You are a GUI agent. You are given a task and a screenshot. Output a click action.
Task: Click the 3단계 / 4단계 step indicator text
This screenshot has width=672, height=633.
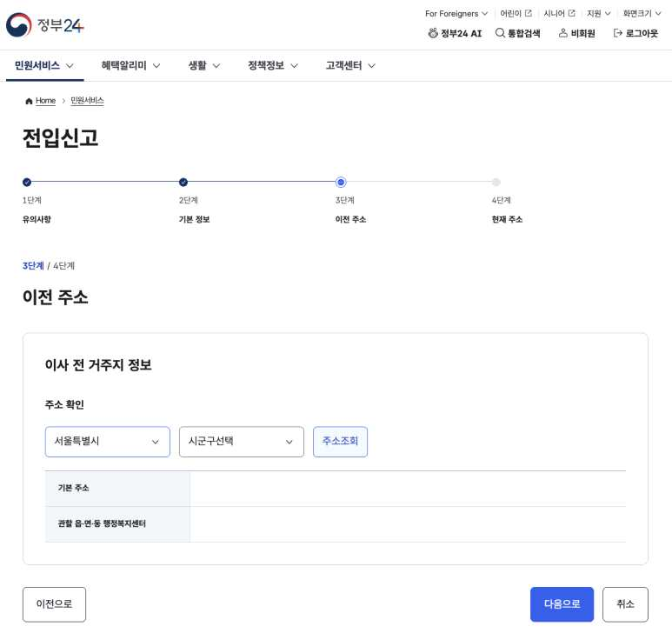pyautogui.click(x=49, y=266)
